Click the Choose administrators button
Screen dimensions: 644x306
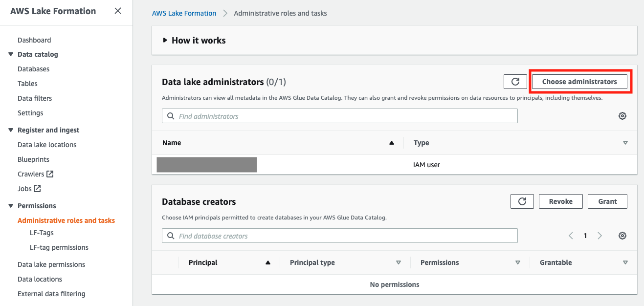pyautogui.click(x=579, y=82)
